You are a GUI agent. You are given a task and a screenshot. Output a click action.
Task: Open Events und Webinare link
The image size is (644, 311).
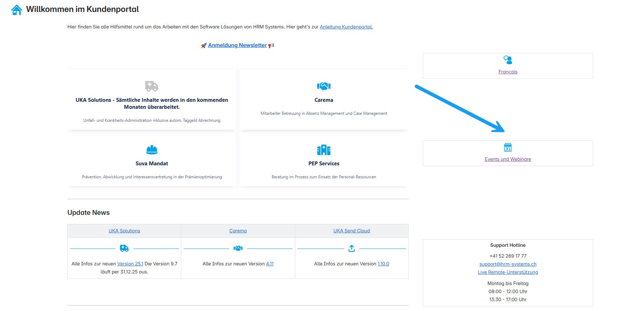508,159
